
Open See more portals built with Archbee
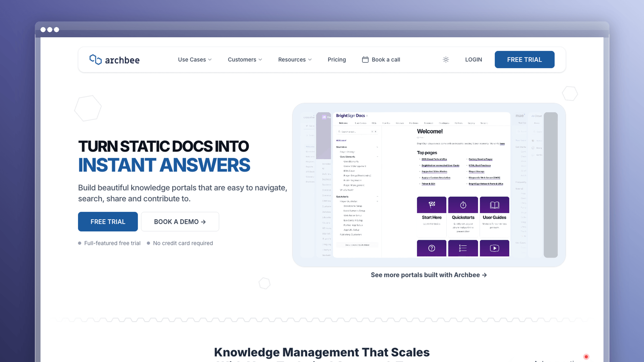click(429, 275)
